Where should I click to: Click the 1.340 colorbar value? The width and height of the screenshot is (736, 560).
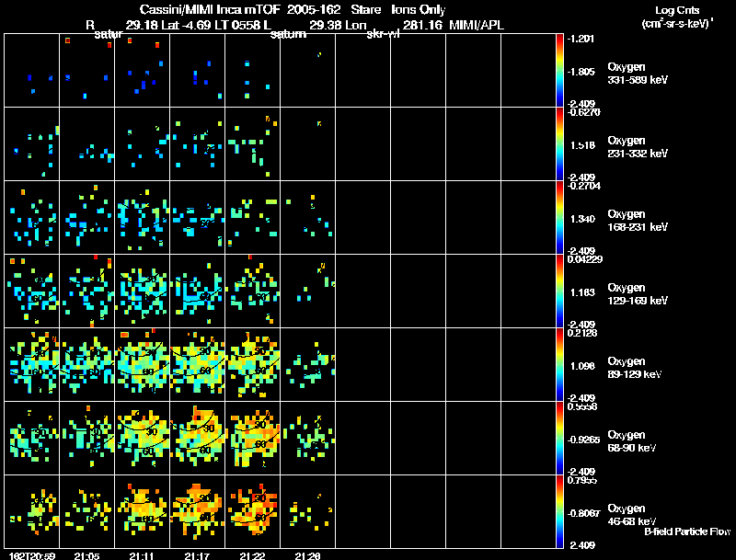pos(582,219)
